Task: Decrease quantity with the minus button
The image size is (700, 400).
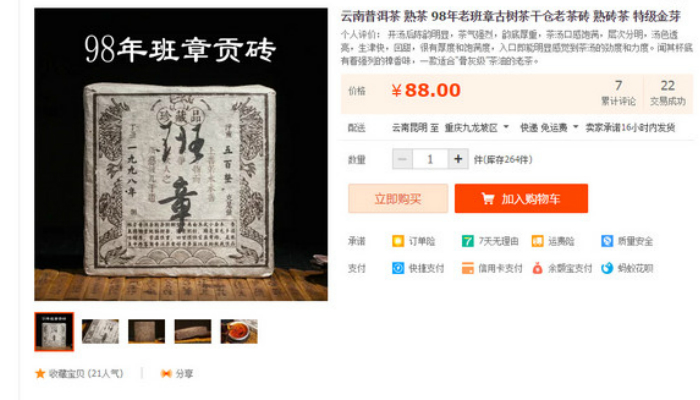Action: (402, 159)
